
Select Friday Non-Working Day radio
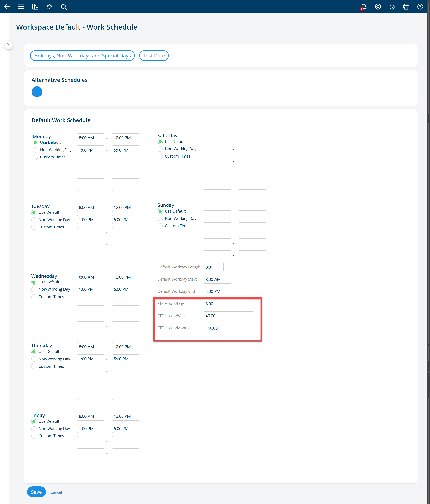pos(34,429)
